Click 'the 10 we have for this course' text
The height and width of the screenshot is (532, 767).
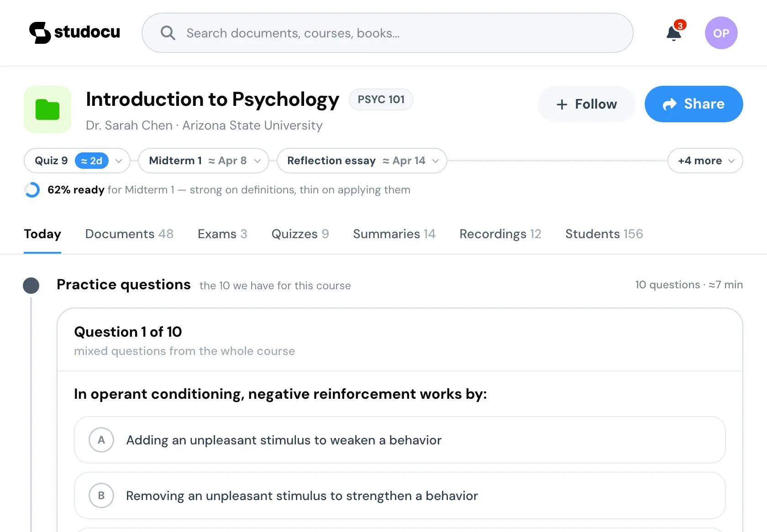pos(275,286)
